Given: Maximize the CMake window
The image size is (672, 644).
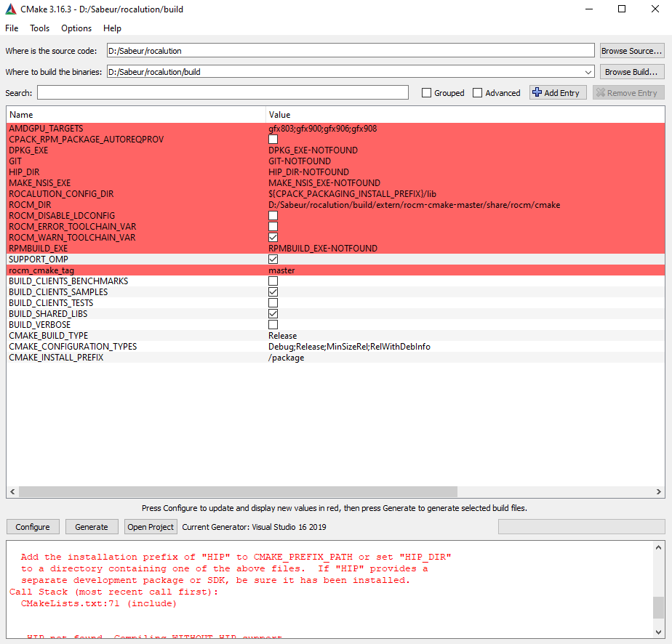Looking at the screenshot, I should click(622, 9).
